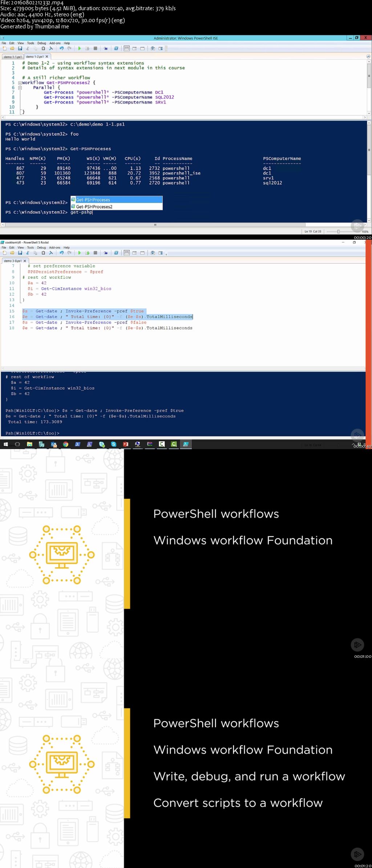372x868 pixels.
Task: Undo arrow in PowerShell 5 Rocks window
Action: pyautogui.click(x=61, y=253)
